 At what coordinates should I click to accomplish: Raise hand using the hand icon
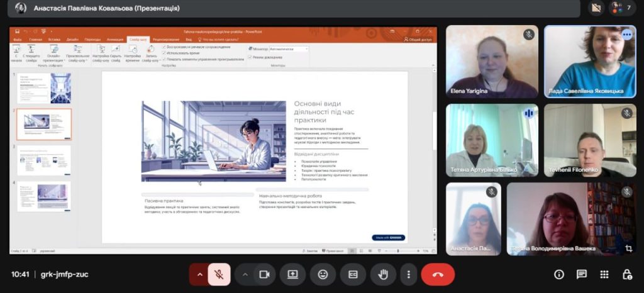[x=382, y=274]
